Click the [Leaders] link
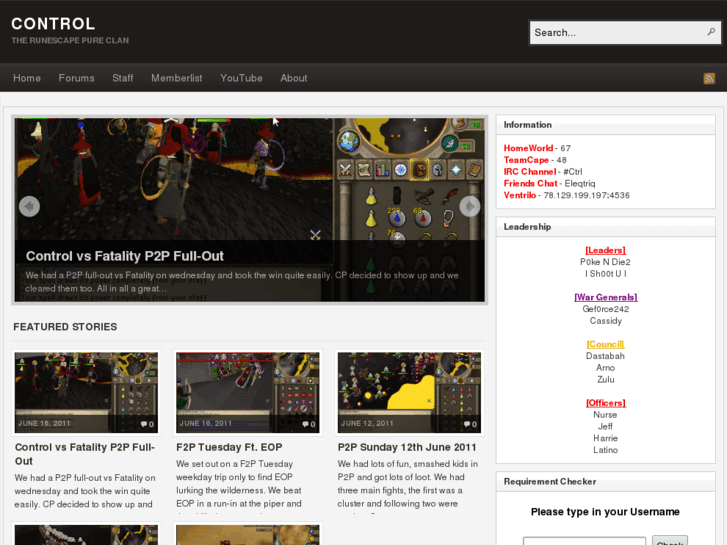727x545 pixels. [606, 250]
